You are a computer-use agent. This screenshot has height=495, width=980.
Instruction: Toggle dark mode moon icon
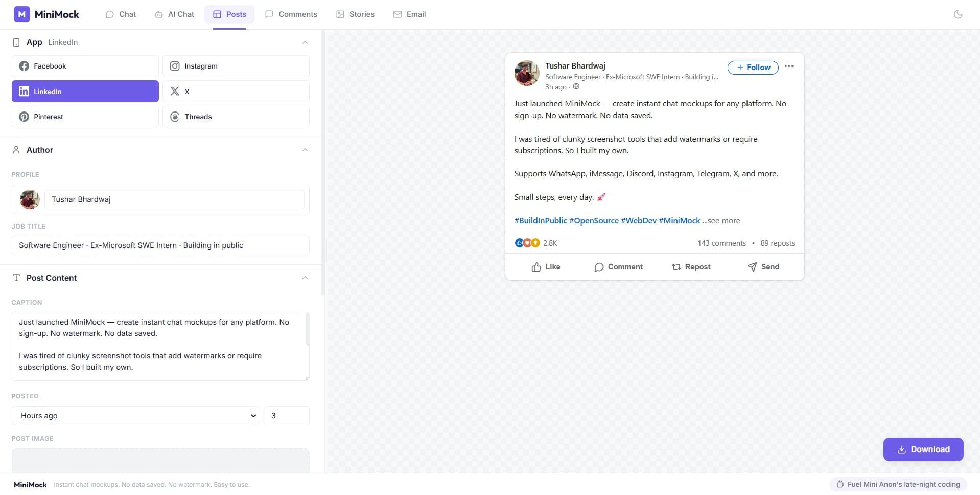[958, 14]
